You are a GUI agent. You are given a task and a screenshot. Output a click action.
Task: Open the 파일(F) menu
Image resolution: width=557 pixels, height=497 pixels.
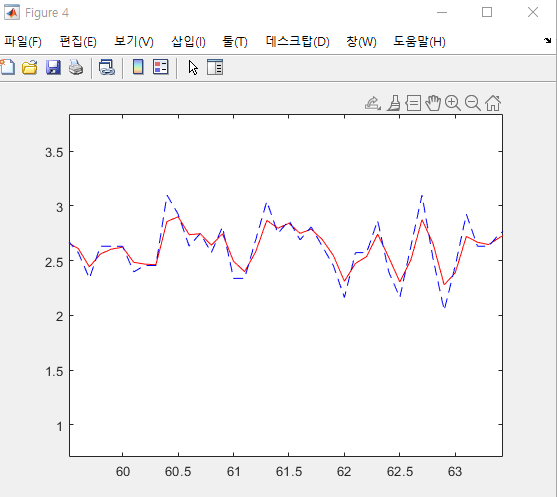pyautogui.click(x=23, y=42)
